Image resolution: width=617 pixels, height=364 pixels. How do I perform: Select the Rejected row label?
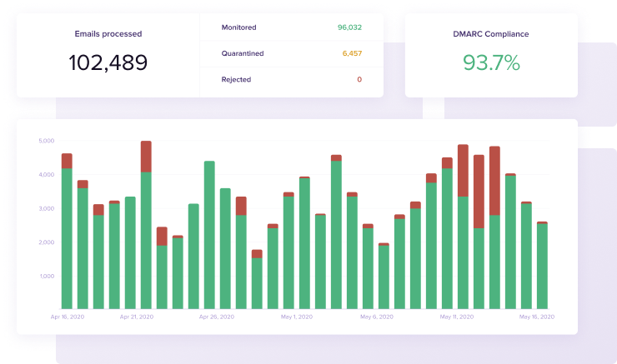point(237,80)
